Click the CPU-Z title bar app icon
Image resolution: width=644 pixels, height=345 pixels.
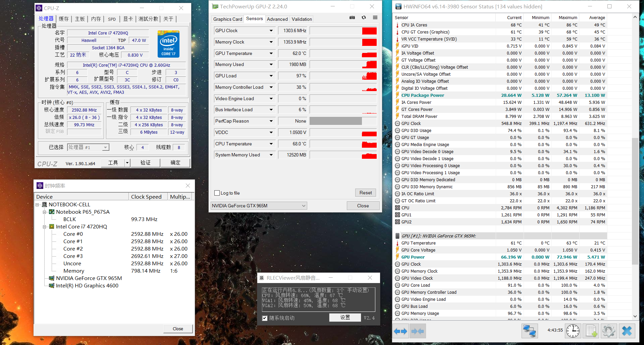click(x=39, y=8)
